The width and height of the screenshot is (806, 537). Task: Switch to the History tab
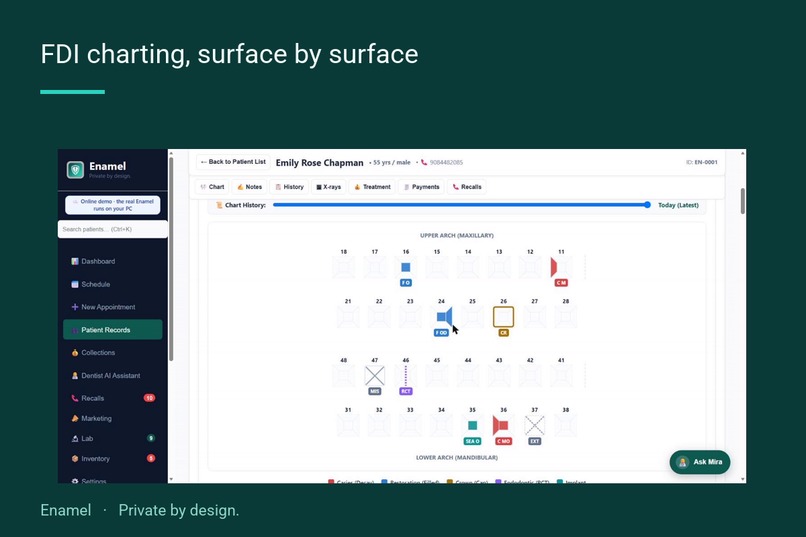[x=289, y=187]
